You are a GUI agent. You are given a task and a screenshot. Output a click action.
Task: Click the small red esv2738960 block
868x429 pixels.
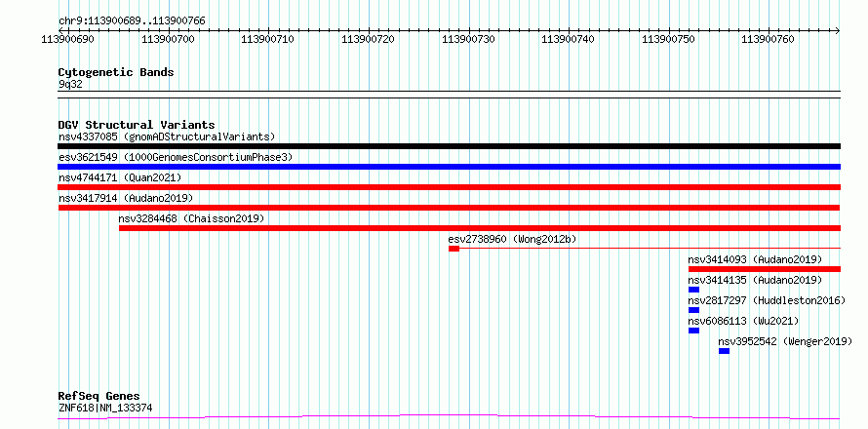coord(454,249)
